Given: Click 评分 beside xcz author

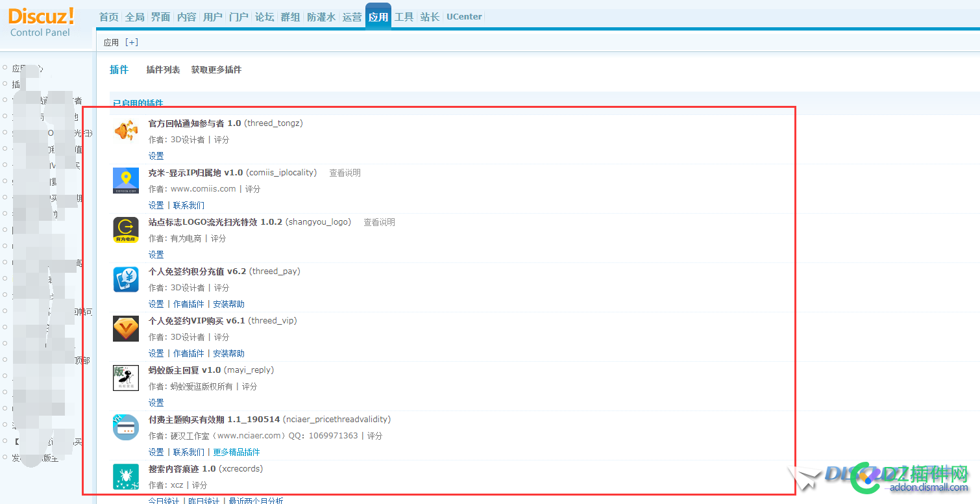Looking at the screenshot, I should point(199,485).
